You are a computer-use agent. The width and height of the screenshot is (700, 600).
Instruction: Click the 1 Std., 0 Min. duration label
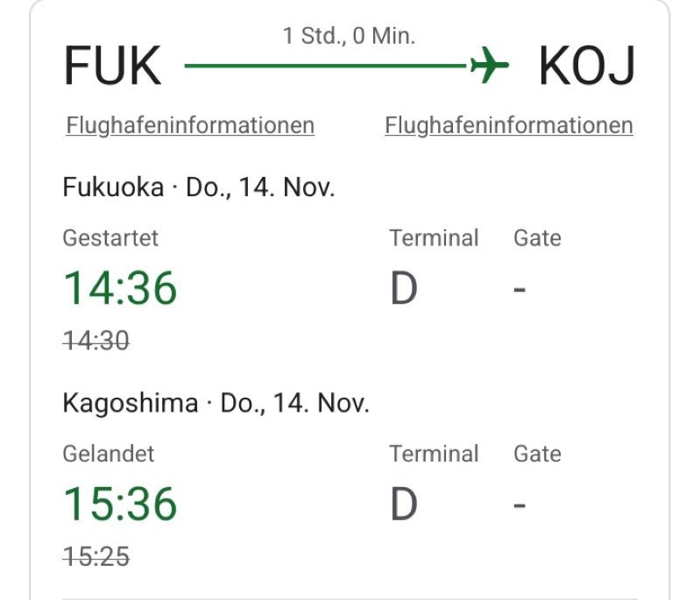[349, 36]
